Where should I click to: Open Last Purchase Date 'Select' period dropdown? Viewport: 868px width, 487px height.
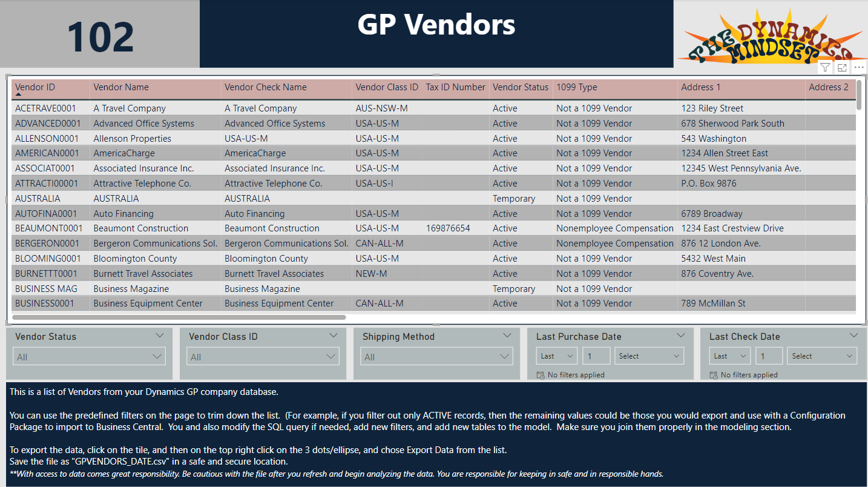[x=649, y=356]
